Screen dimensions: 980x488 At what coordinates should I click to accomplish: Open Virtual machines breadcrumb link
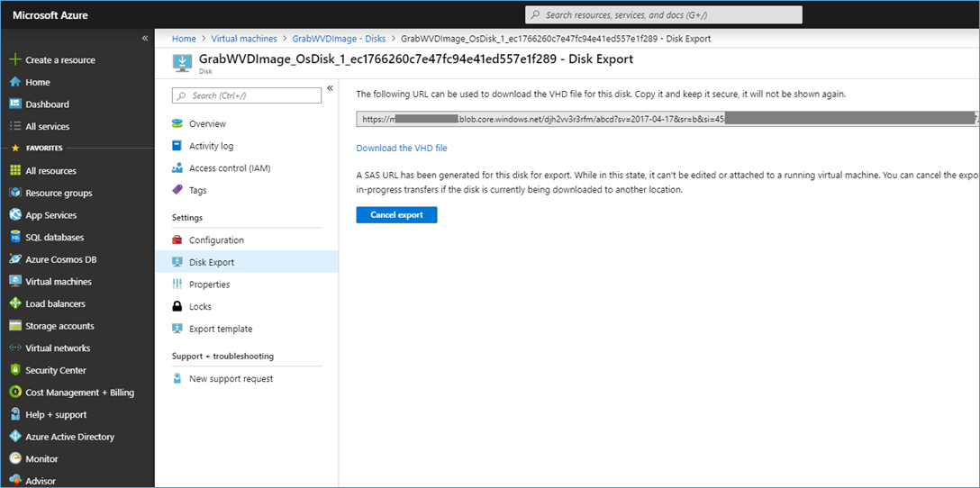(244, 39)
